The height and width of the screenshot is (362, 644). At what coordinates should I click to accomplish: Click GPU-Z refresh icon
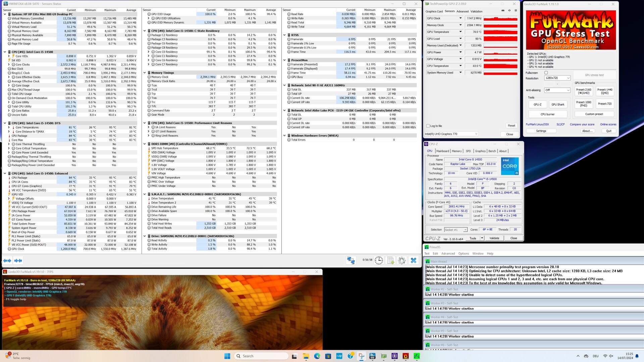509,11
